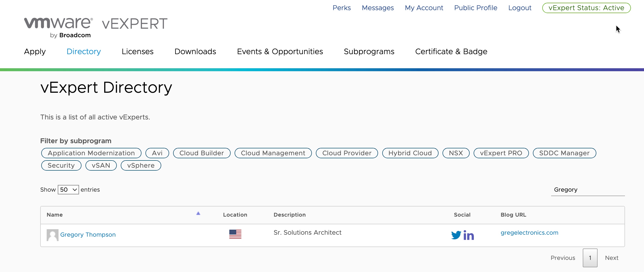This screenshot has height=272, width=644.
Task: View the Public Profile link
Action: (x=476, y=8)
